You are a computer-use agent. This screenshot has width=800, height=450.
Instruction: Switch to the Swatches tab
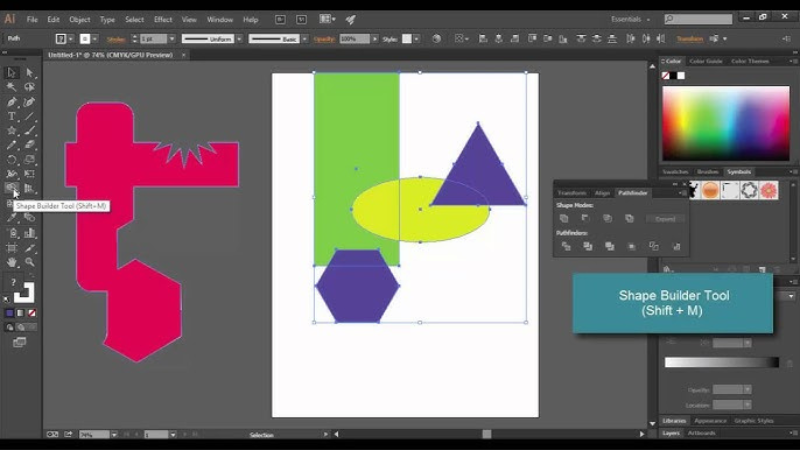pos(676,172)
